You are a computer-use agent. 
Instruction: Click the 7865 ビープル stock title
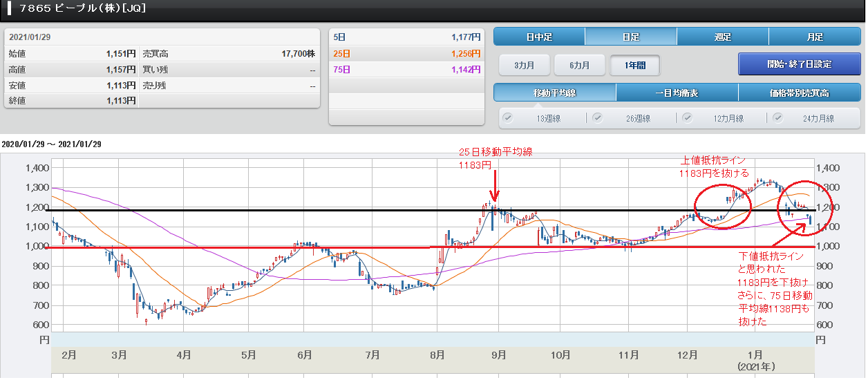pyautogui.click(x=82, y=9)
